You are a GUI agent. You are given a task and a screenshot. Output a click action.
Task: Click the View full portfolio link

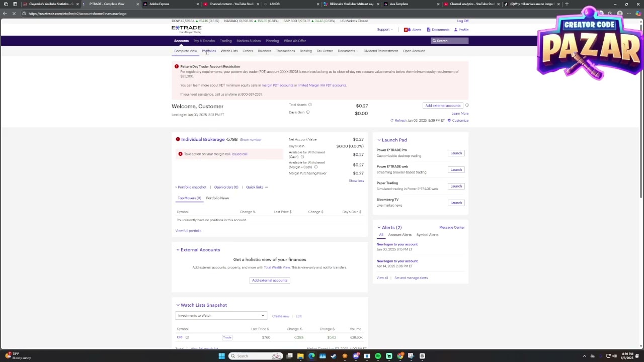click(x=188, y=231)
